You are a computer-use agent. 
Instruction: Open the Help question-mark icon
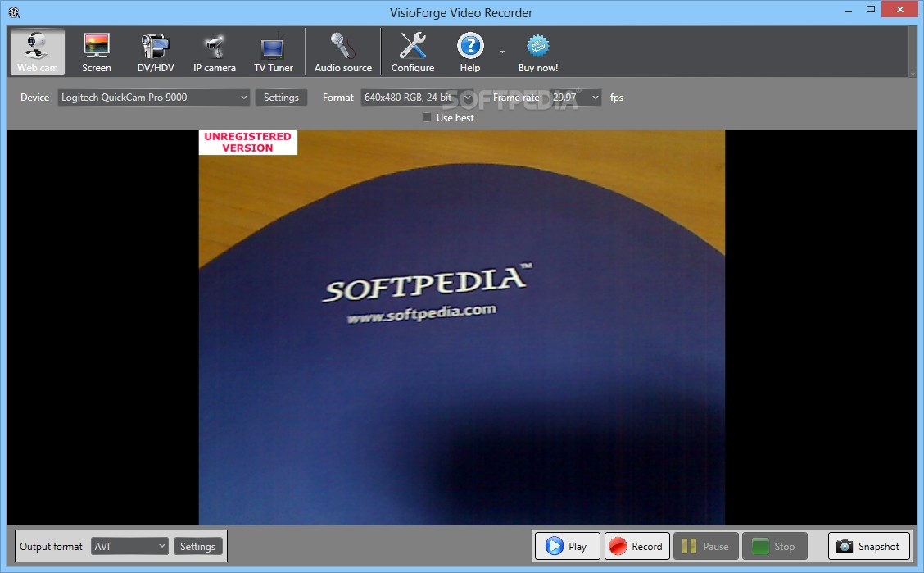pos(470,52)
